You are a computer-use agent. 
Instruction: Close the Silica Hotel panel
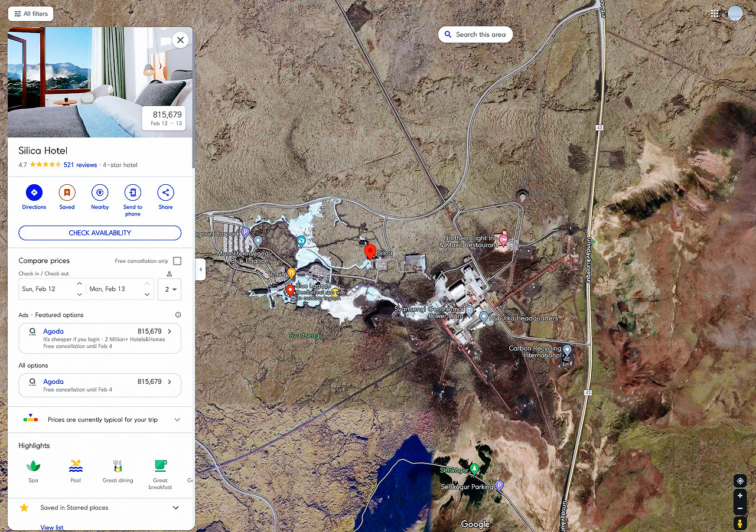pyautogui.click(x=180, y=40)
